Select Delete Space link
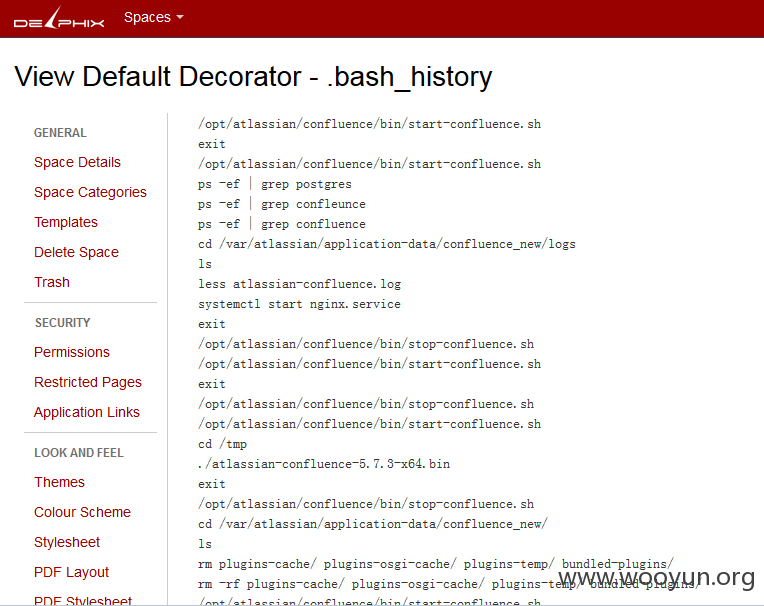 tap(76, 252)
